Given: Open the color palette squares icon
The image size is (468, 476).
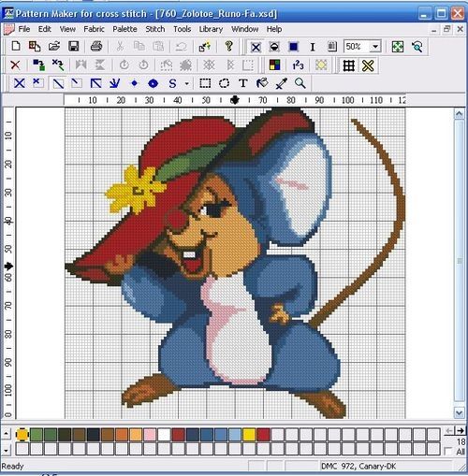Looking at the screenshot, I should (x=274, y=65).
